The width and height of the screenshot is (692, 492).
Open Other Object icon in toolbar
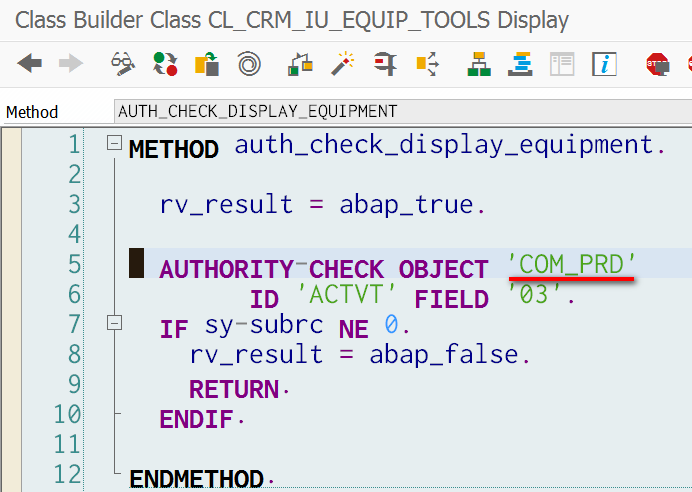tap(207, 64)
